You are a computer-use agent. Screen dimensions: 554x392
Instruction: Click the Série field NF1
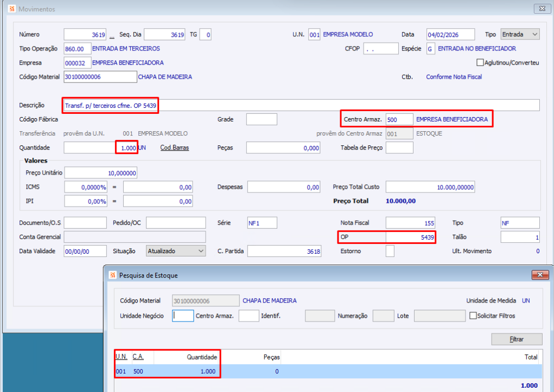(262, 223)
